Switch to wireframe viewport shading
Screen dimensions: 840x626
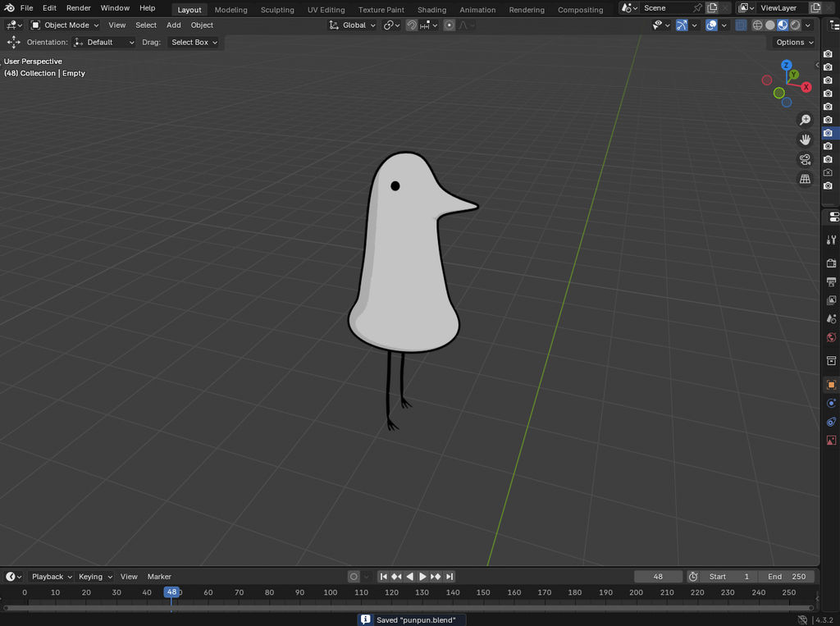(757, 25)
